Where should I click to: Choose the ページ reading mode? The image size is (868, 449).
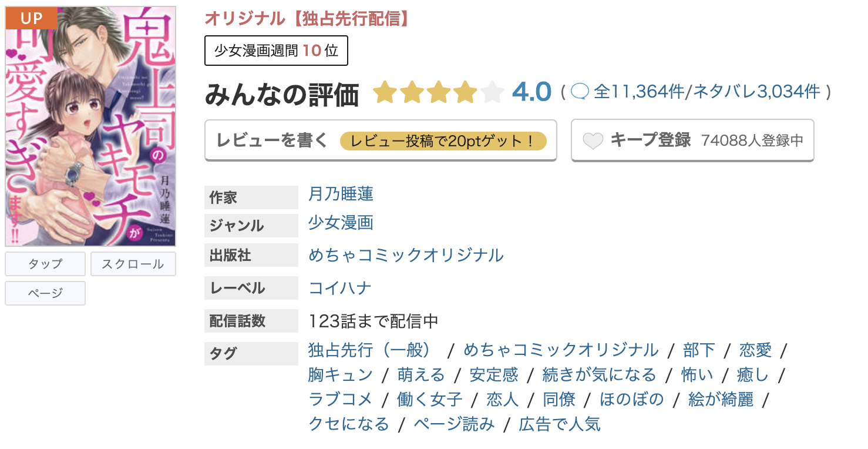point(45,293)
